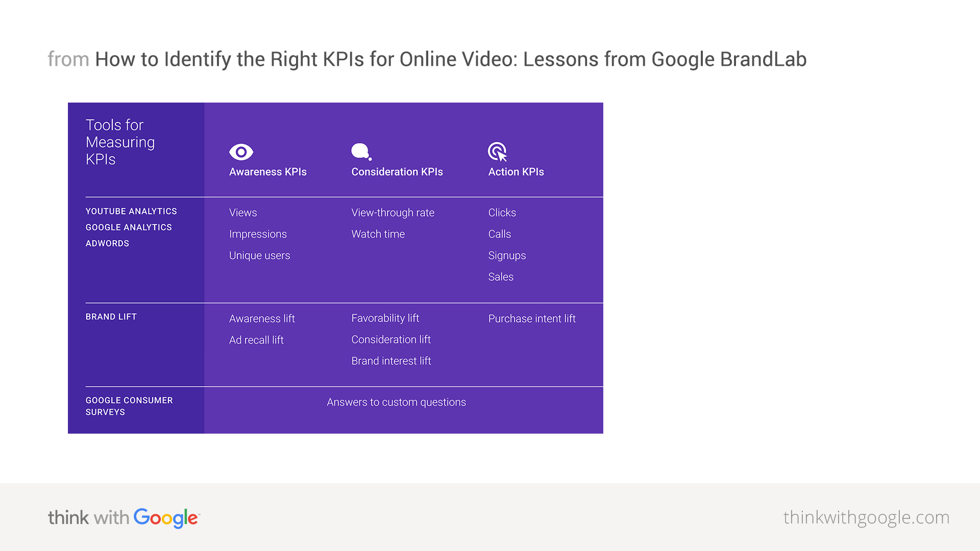Click the 'Clicks' entry

(502, 213)
